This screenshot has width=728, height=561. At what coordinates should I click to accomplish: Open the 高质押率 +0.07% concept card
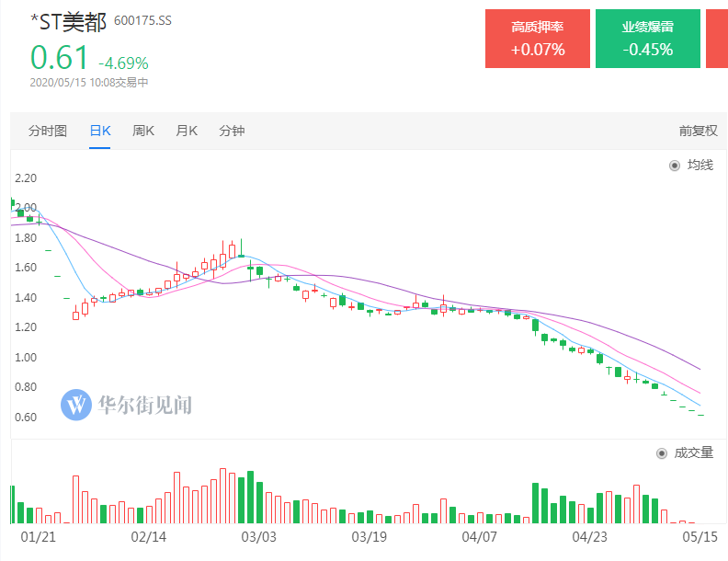[538, 39]
